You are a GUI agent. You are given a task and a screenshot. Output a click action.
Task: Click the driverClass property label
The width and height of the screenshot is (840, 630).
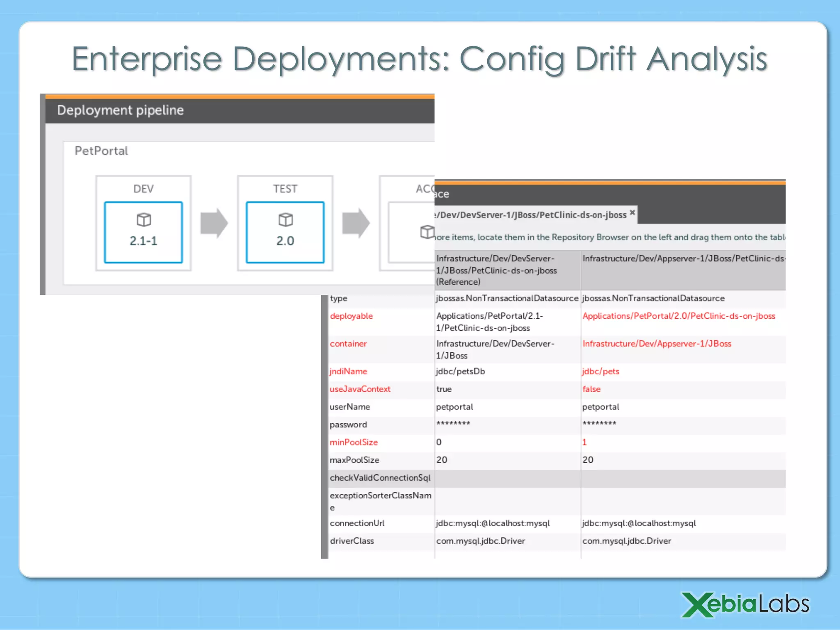point(352,541)
